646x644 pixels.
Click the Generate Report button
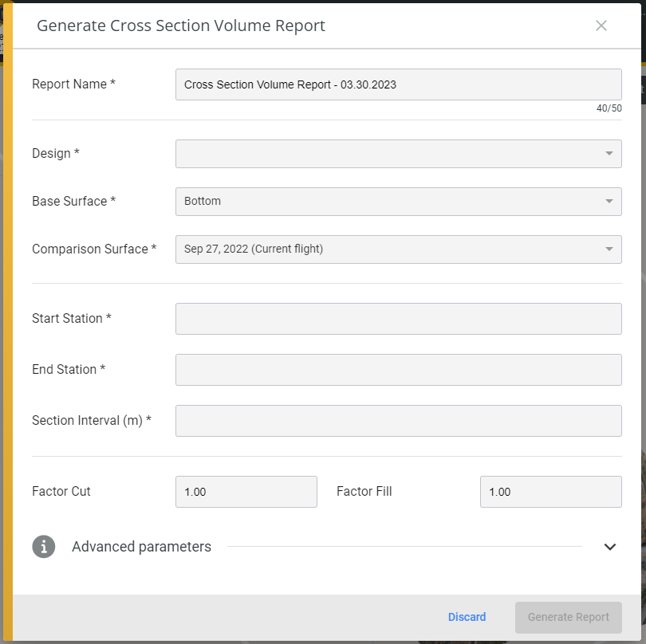coord(568,617)
